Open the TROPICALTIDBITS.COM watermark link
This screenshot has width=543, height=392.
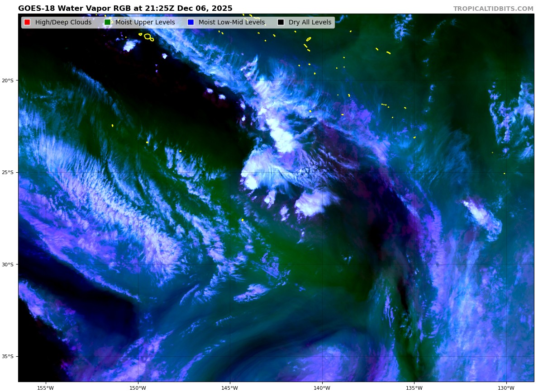(493, 9)
